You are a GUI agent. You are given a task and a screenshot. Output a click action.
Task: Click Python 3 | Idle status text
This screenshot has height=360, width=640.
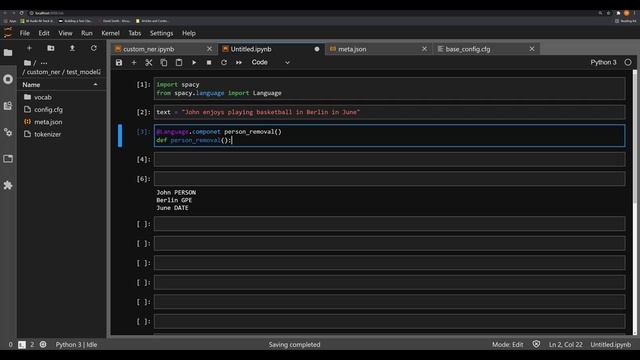(76, 344)
